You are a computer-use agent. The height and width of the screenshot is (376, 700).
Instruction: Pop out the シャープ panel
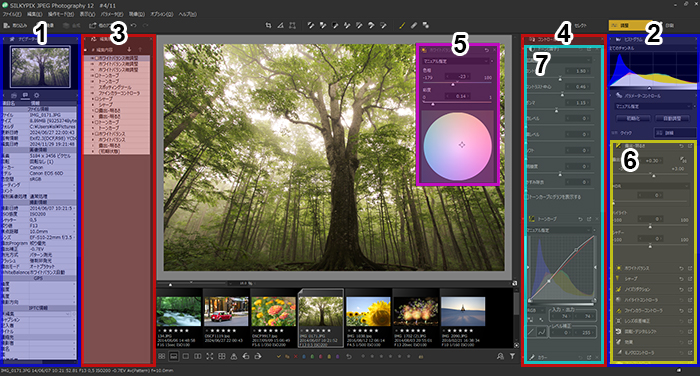click(x=690, y=279)
